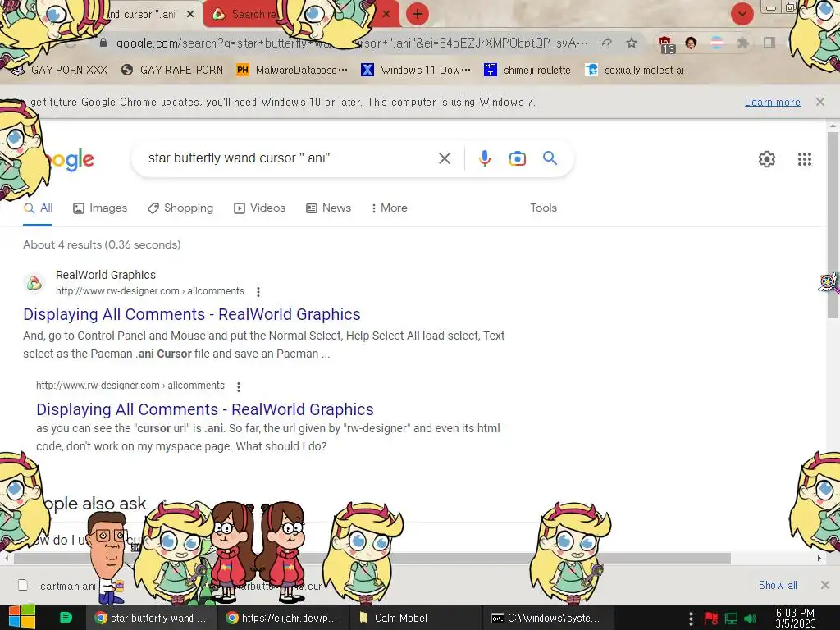
Task: Switch to the News results tab
Action: point(328,208)
